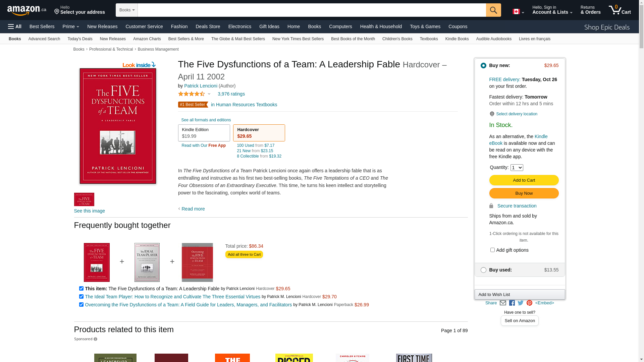Open Deals Store in navigation bar

tap(208, 26)
